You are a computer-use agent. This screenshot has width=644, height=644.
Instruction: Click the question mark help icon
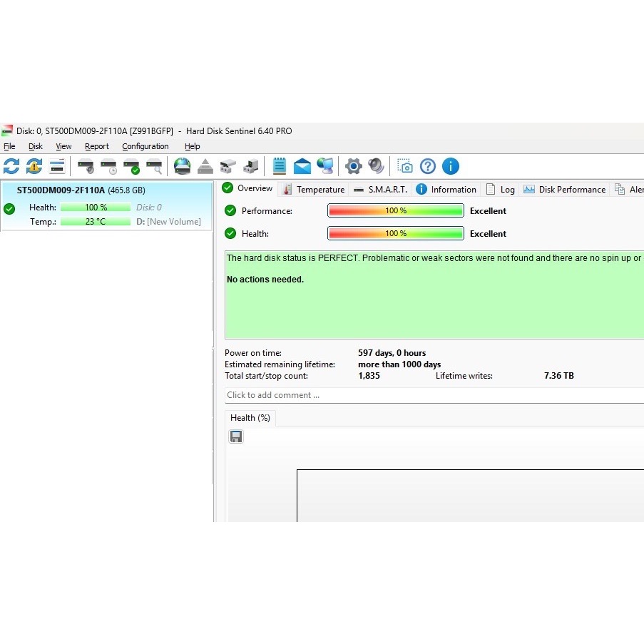point(428,166)
